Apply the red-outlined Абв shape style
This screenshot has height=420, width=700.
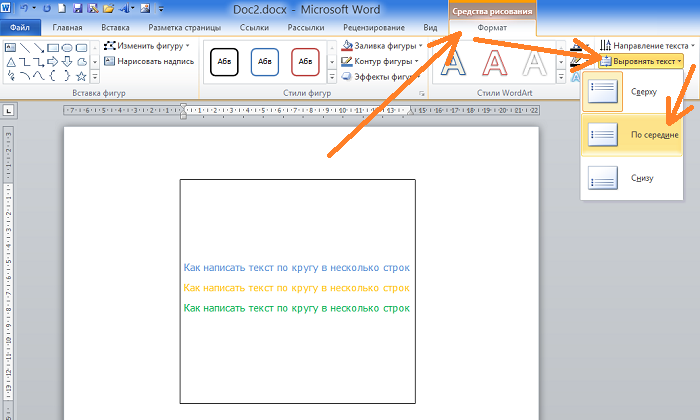point(305,62)
